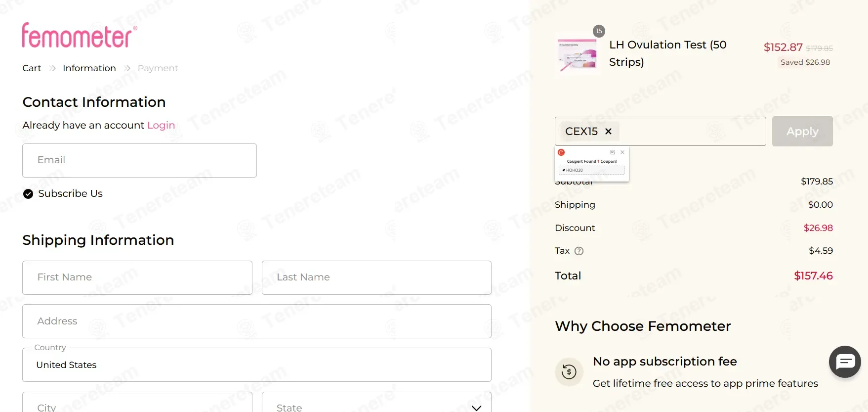868x412 pixels.
Task: Click the 'Saved $26.98' text
Action: coord(805,62)
